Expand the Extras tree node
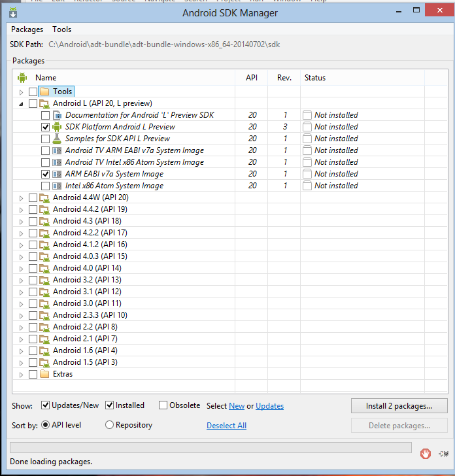The width and height of the screenshot is (455, 476). pos(21,375)
